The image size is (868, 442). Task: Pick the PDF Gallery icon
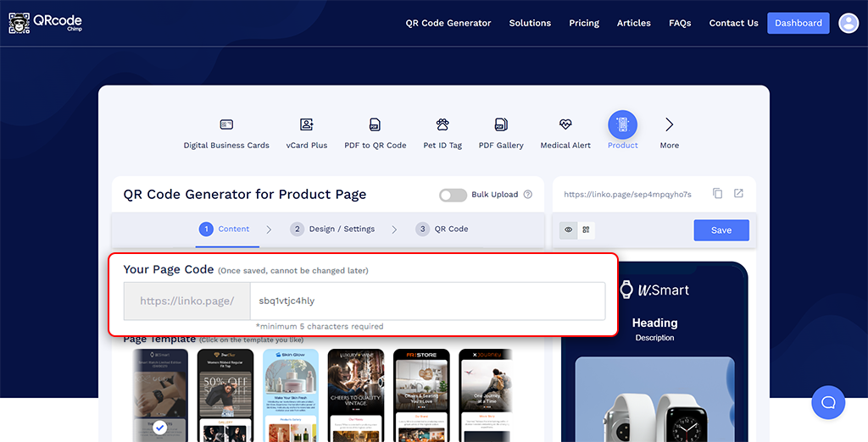(x=501, y=124)
